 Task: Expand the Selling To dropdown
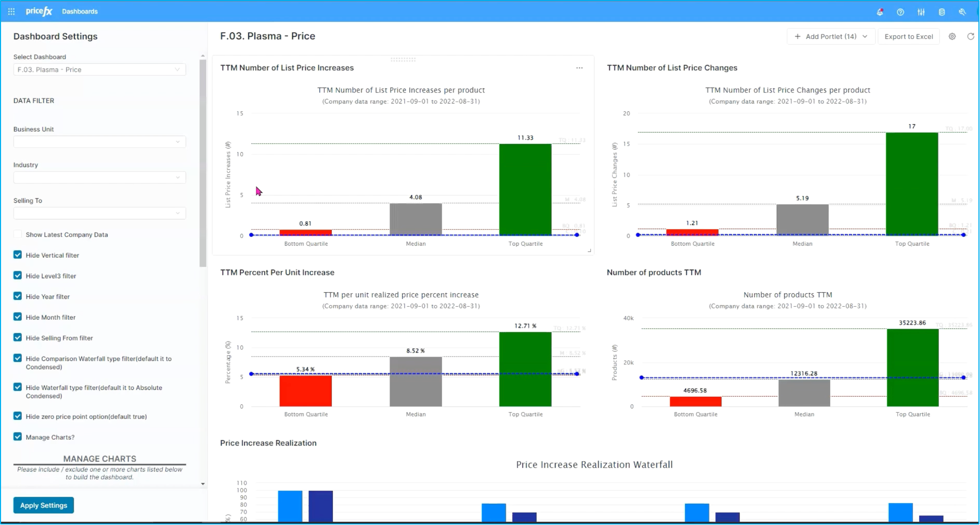coord(99,213)
